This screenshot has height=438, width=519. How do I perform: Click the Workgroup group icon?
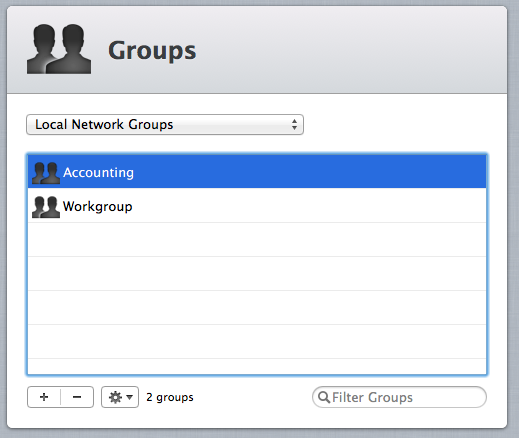pyautogui.click(x=46, y=207)
